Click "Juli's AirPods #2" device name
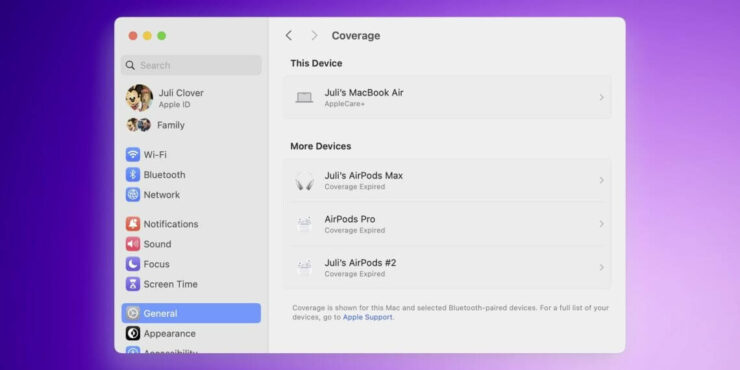 coord(360,262)
